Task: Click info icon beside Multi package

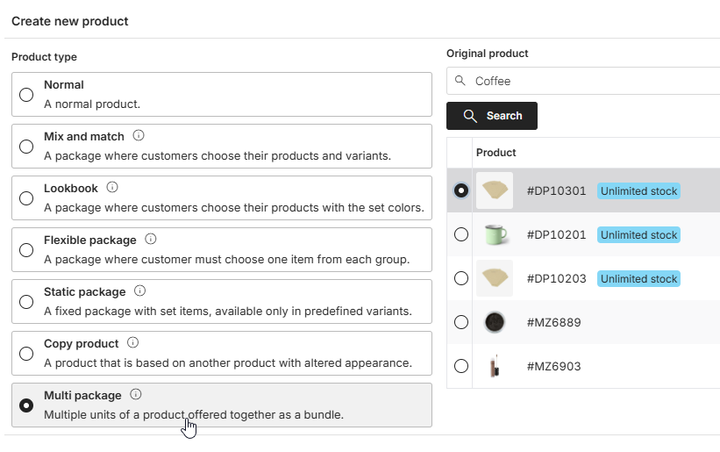Action: [136, 395]
